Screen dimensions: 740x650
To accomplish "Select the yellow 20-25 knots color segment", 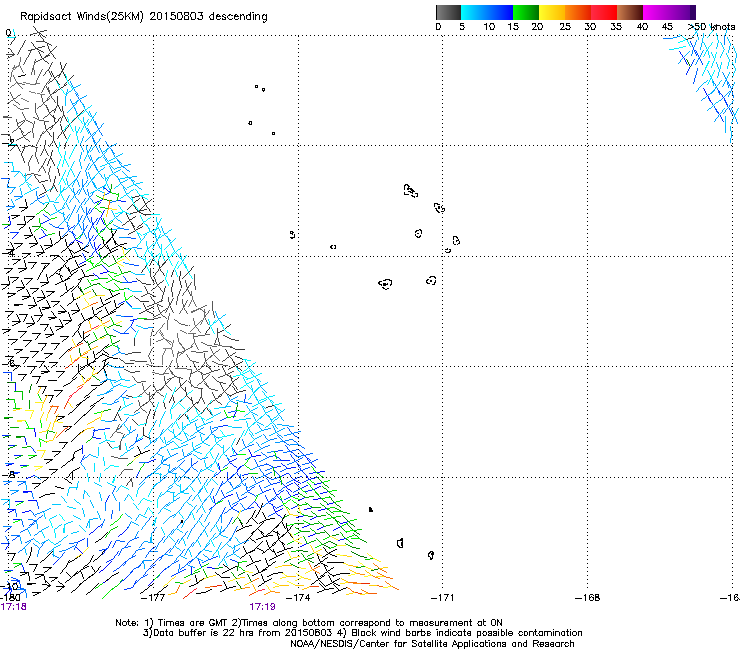I will [552, 12].
